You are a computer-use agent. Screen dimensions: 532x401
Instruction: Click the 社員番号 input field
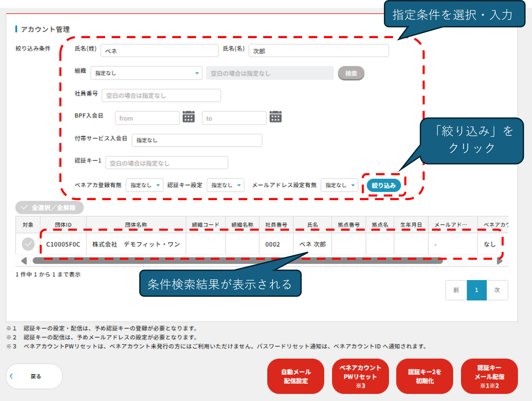click(x=161, y=96)
